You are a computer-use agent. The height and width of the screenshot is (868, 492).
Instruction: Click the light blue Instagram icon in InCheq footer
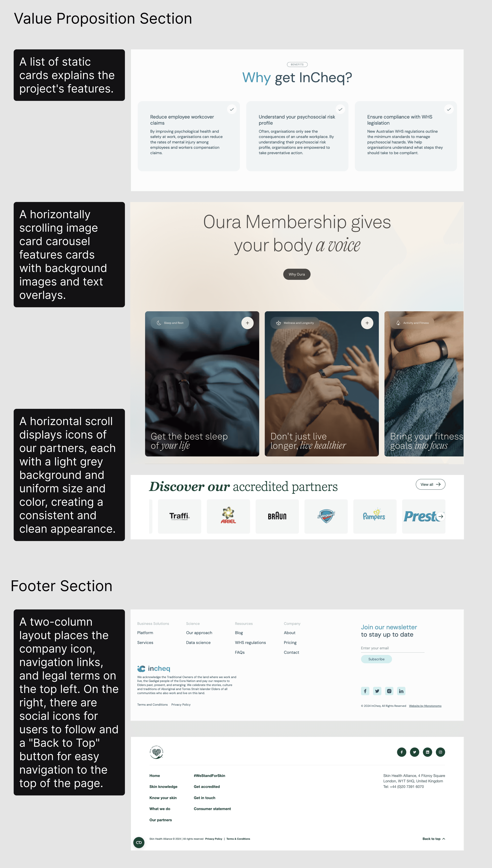[389, 691]
